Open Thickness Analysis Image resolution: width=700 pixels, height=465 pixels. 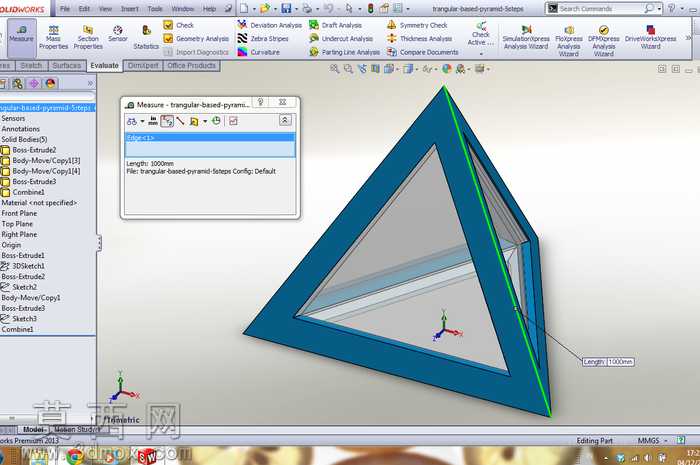pos(420,39)
